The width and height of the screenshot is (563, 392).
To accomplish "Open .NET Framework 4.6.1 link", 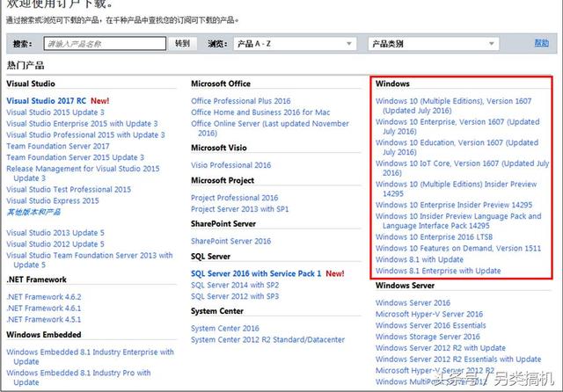I will click(x=44, y=309).
